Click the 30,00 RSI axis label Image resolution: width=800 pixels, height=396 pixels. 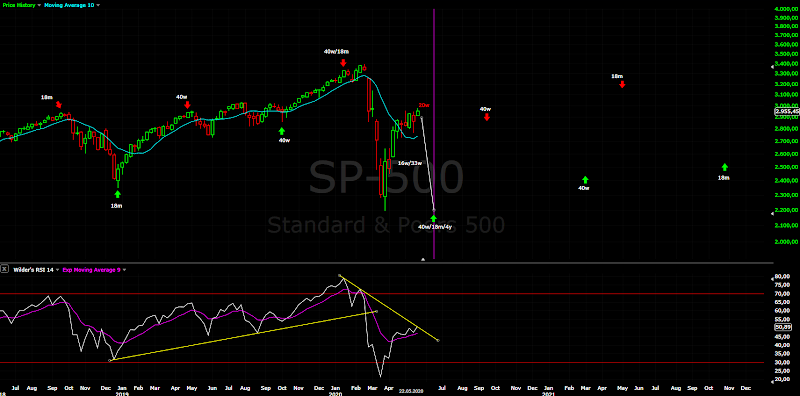[x=783, y=362]
